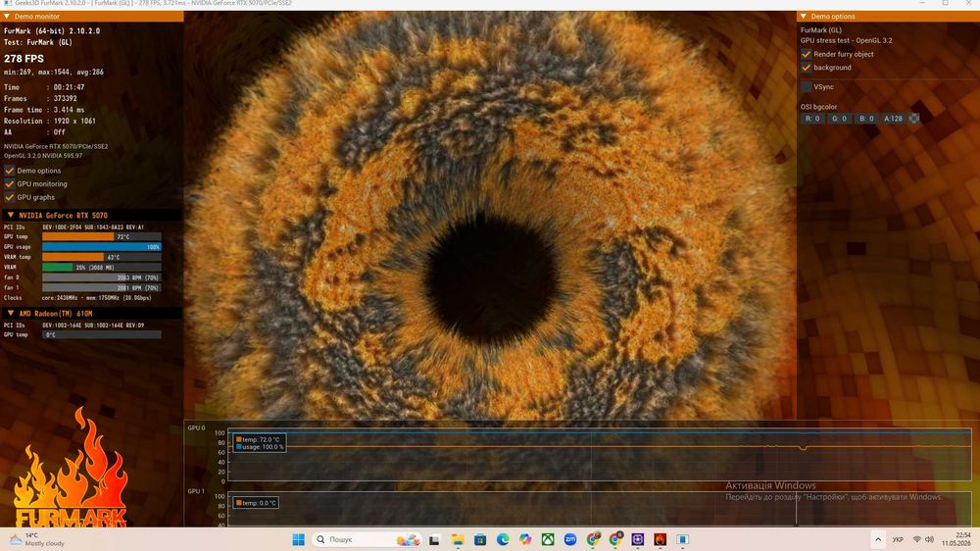Viewport: 980px width, 551px height.
Task: Disable the GPU monitoring checkbox
Action: pos(10,184)
